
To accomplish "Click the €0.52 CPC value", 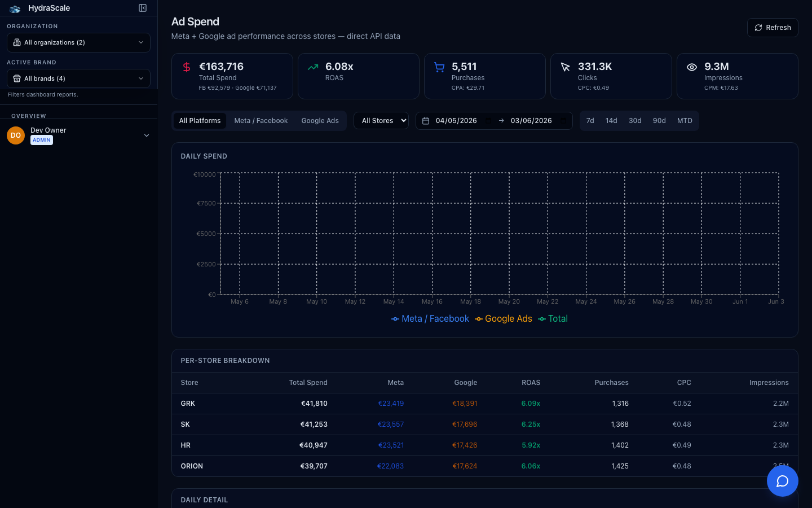I will (682, 404).
